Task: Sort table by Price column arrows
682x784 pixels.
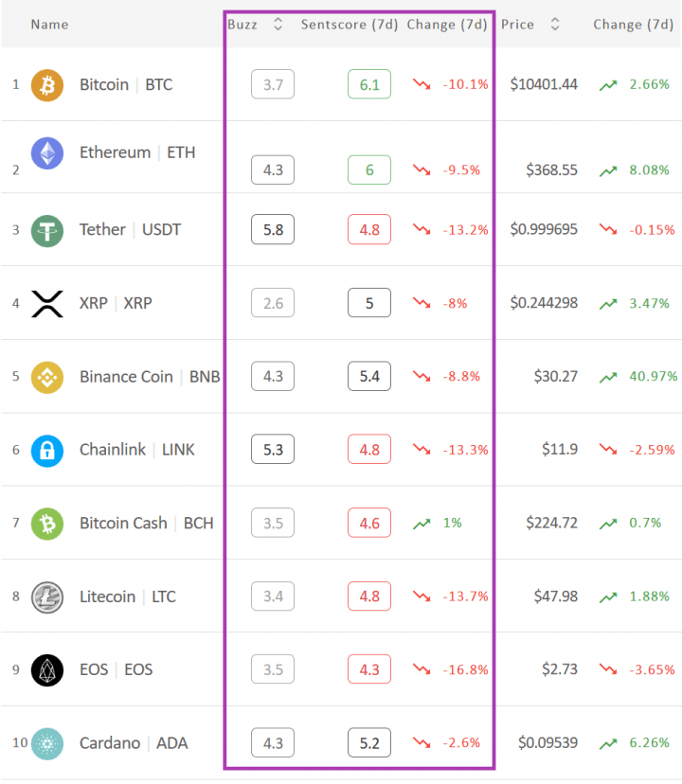Action: [x=555, y=25]
